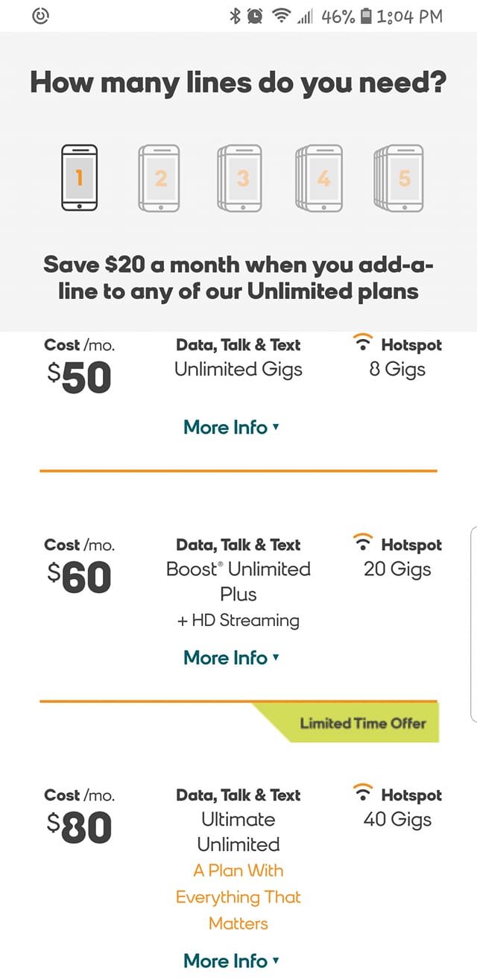Screen dimensions: 477x980
Task: Select the one line phone icon
Action: tap(78, 177)
